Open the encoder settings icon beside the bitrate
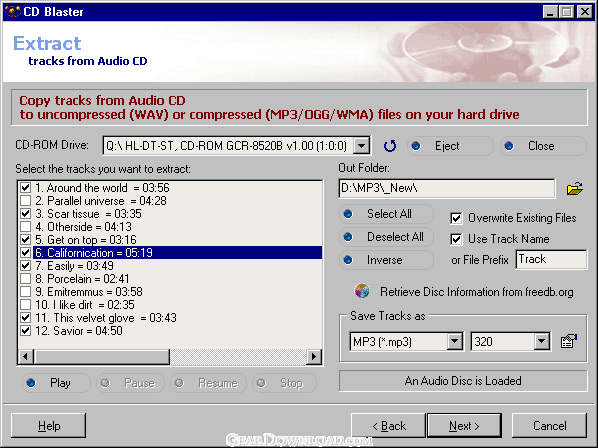Screen dimensions: 598x448 (x=569, y=341)
